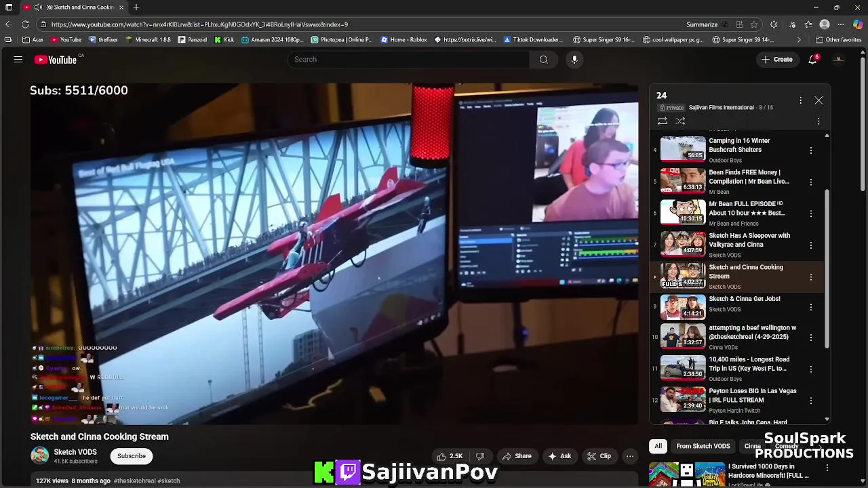Select attempting a beef wellington title
Image resolution: width=868 pixels, height=488 pixels.
pyautogui.click(x=752, y=332)
